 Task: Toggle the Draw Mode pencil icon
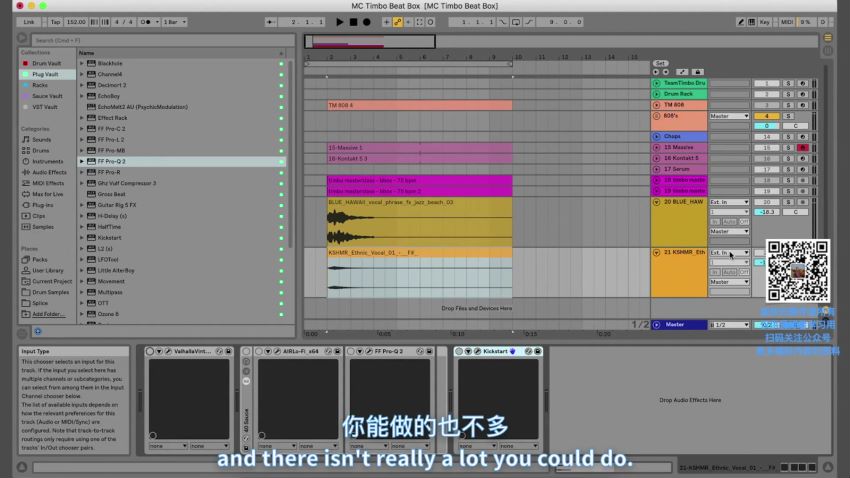(740, 22)
